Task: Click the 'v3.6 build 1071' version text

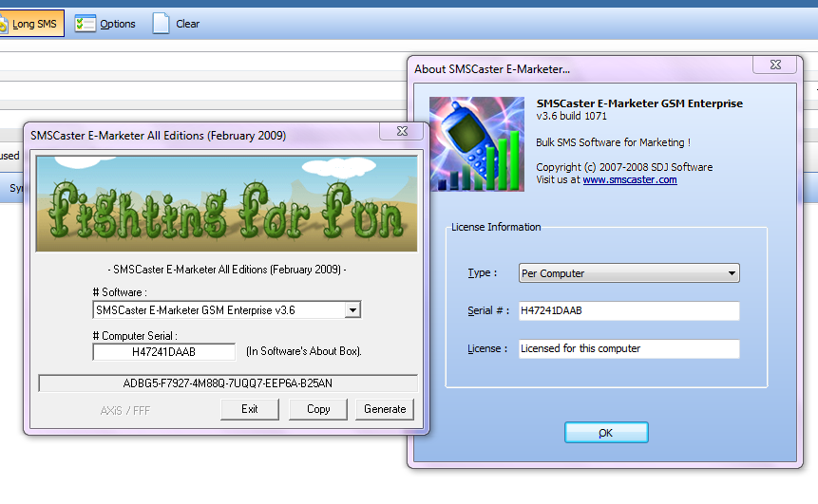Action: pyautogui.click(x=571, y=116)
